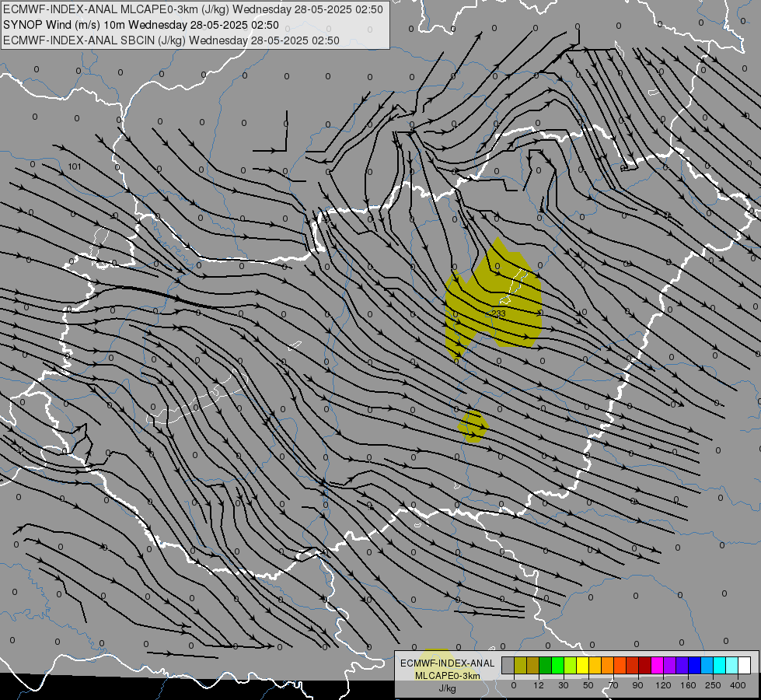Click the pure yellow legend swatch
Viewport: 761px width, 700px height.
[x=582, y=665]
